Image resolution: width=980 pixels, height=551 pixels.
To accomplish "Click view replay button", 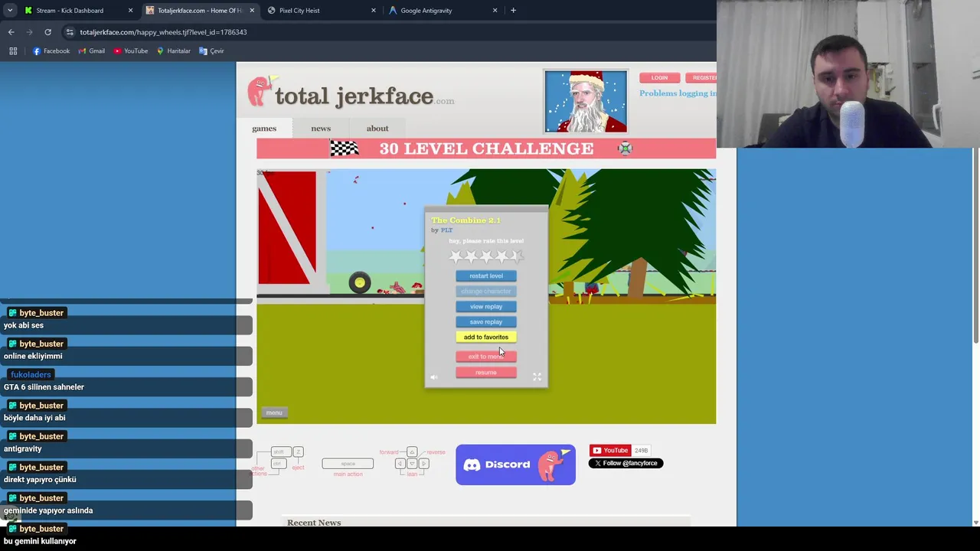I will [x=486, y=306].
